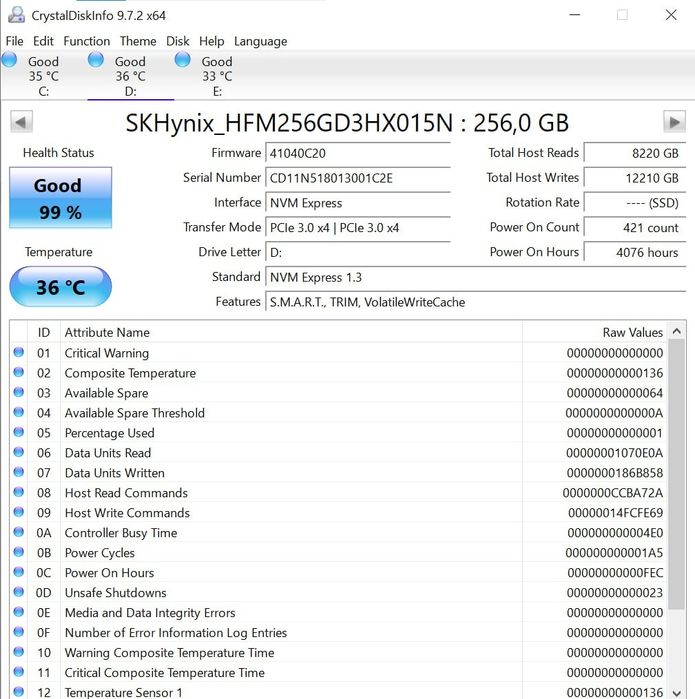Click the attribute list scrollbar thumb
This screenshot has height=699, width=695.
coord(676,474)
